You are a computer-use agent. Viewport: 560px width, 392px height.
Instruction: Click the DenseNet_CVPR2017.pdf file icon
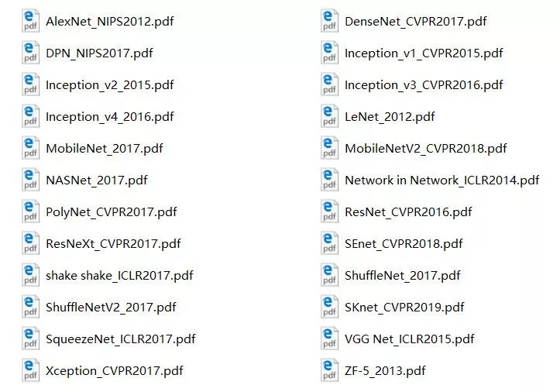[x=329, y=22]
